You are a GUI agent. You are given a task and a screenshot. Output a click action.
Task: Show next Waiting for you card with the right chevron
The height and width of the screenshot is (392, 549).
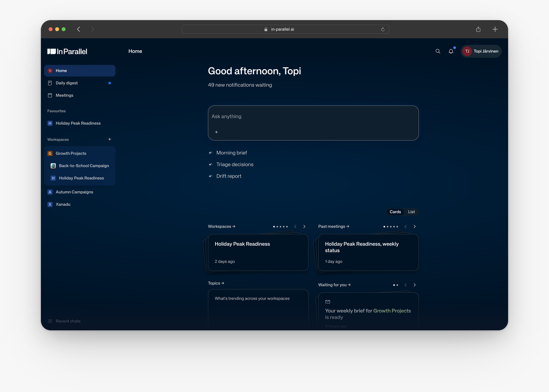[x=415, y=285]
